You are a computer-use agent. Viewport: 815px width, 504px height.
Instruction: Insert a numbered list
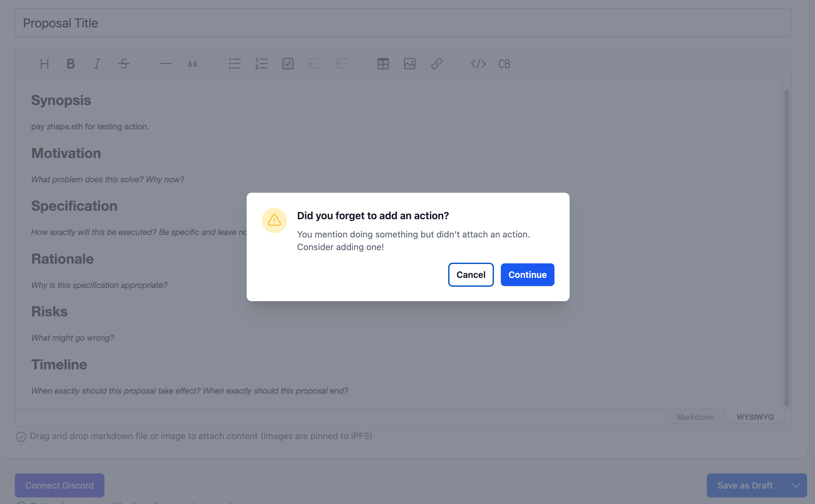click(x=261, y=64)
